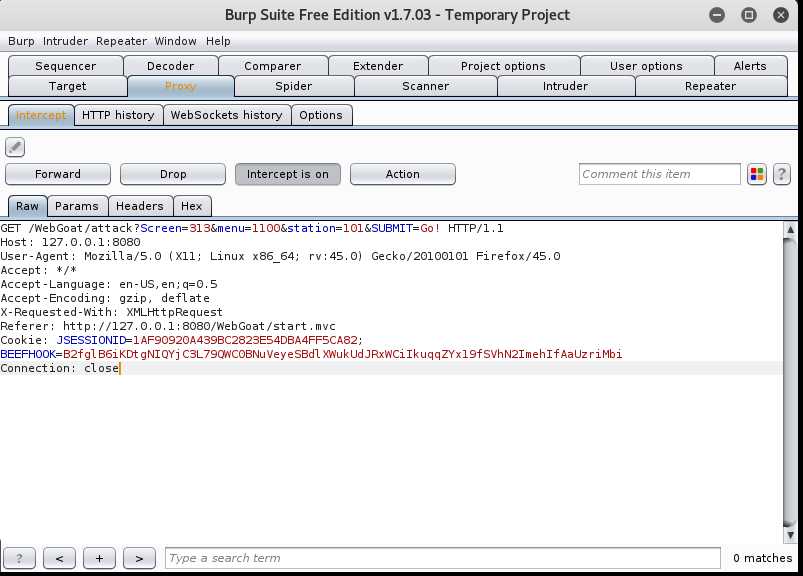Switch to the Comparer tab
This screenshot has height=576, width=803.
[x=273, y=66]
